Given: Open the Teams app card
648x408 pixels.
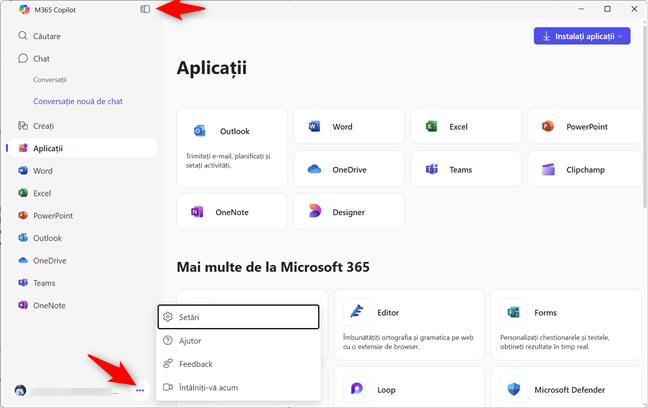Looking at the screenshot, I should click(x=466, y=169).
